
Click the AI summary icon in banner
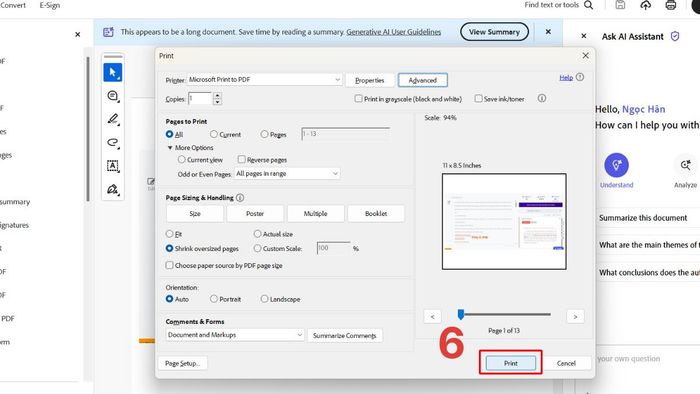108,32
